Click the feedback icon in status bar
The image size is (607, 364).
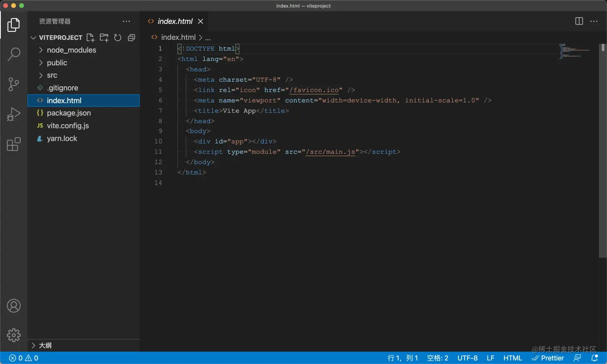(x=578, y=358)
